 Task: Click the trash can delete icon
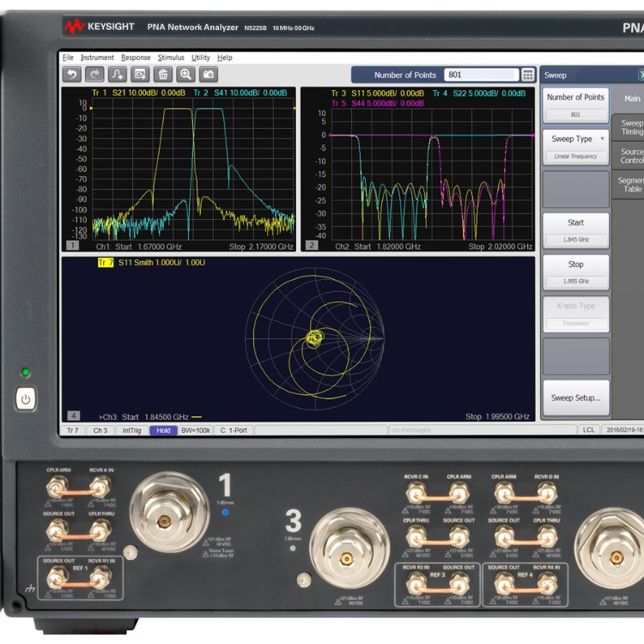(x=163, y=75)
